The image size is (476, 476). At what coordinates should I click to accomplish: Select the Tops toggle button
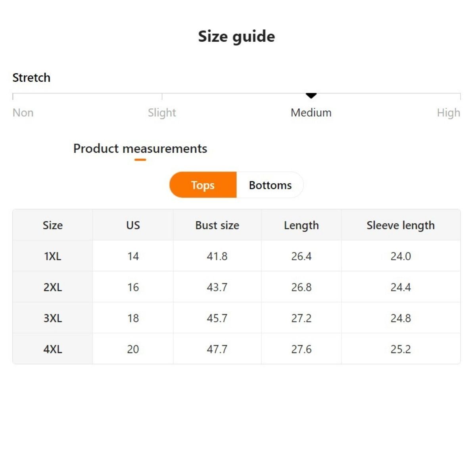203,185
